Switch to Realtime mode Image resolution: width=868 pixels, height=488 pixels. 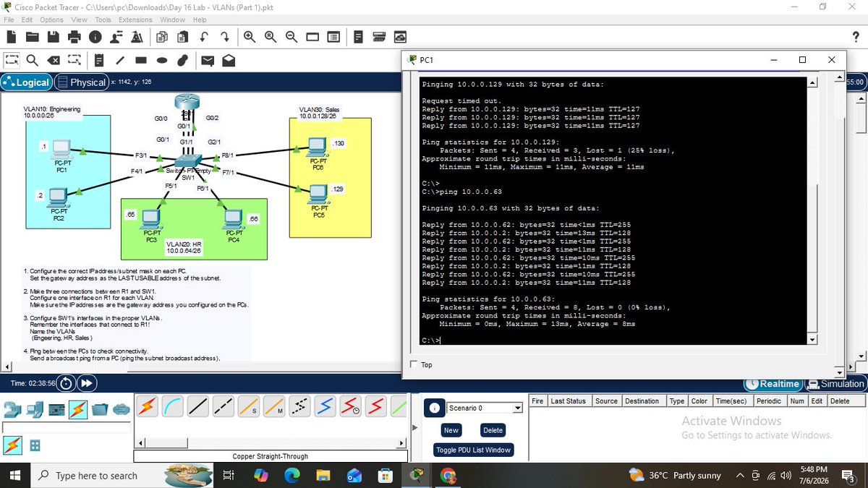pos(773,384)
